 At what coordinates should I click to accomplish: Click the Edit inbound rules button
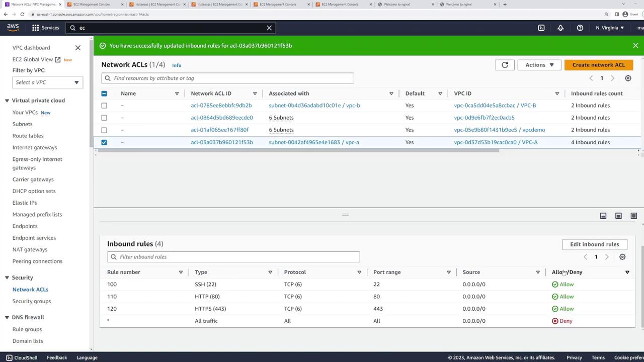(594, 244)
